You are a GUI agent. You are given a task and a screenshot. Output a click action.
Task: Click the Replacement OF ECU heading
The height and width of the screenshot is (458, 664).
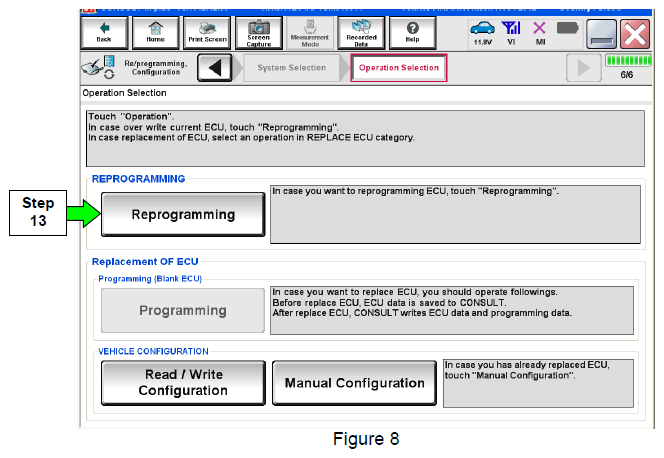[x=145, y=262]
